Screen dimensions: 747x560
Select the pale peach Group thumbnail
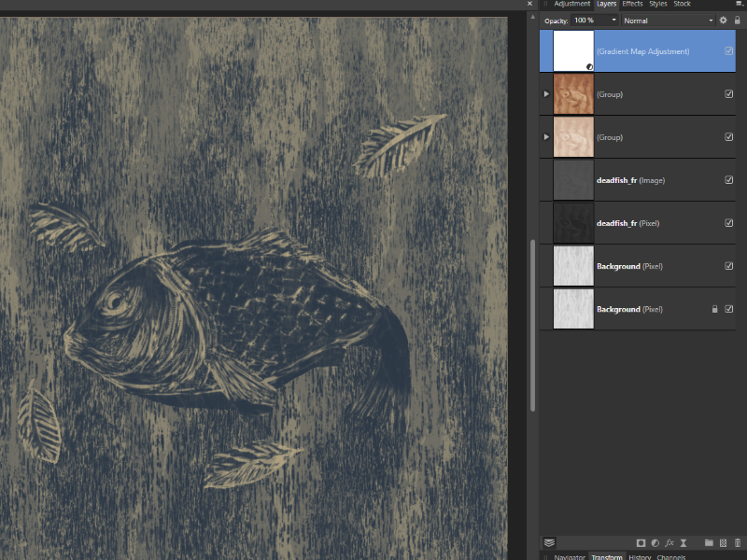click(573, 136)
